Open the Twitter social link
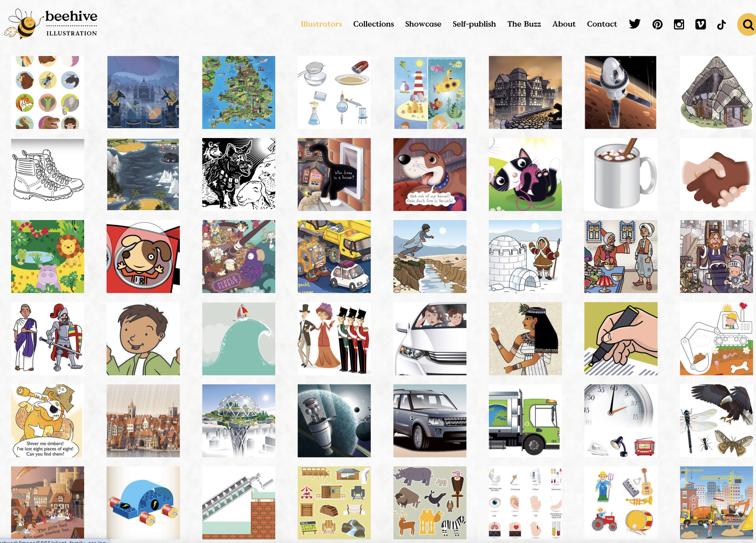The height and width of the screenshot is (543, 756). pyautogui.click(x=634, y=24)
